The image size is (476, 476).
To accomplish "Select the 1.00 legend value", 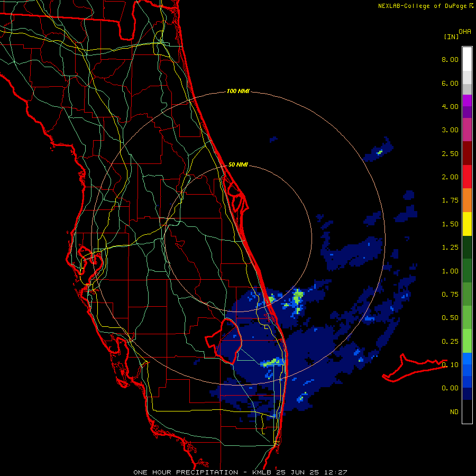I will click(450, 271).
